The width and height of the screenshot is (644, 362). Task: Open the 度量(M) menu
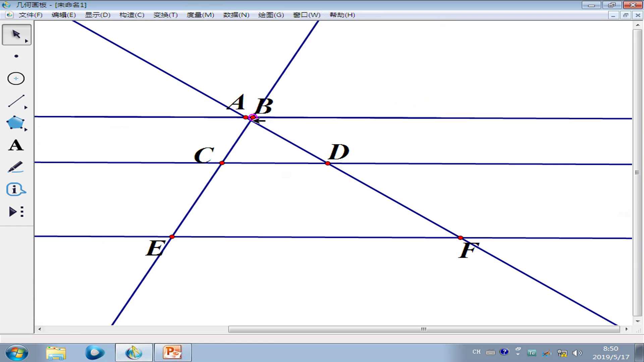click(200, 15)
